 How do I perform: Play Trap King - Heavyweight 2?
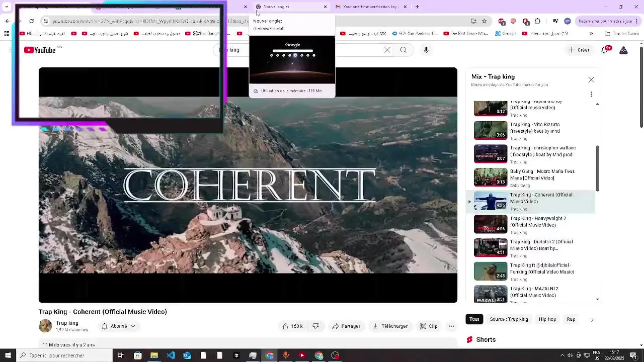531,224
